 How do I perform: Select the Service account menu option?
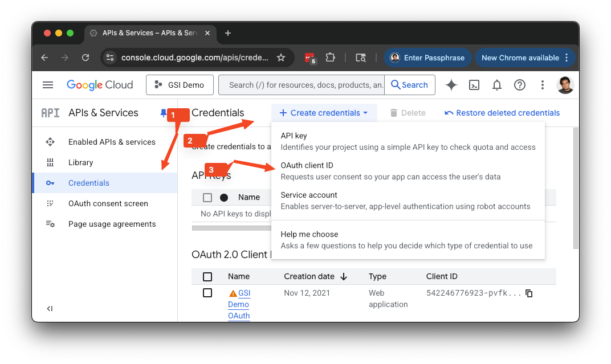click(309, 195)
